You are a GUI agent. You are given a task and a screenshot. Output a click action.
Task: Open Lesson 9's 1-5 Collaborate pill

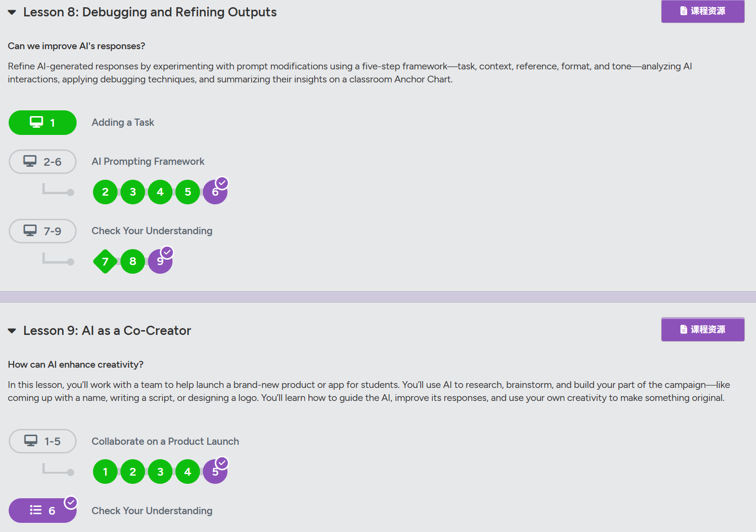coord(42,441)
